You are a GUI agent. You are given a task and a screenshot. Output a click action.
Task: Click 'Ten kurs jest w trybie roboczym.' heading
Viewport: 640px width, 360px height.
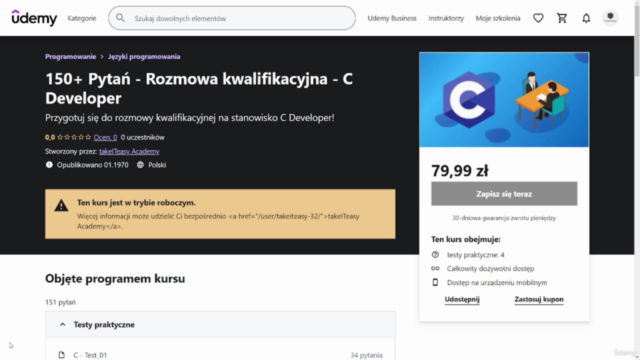[136, 202]
